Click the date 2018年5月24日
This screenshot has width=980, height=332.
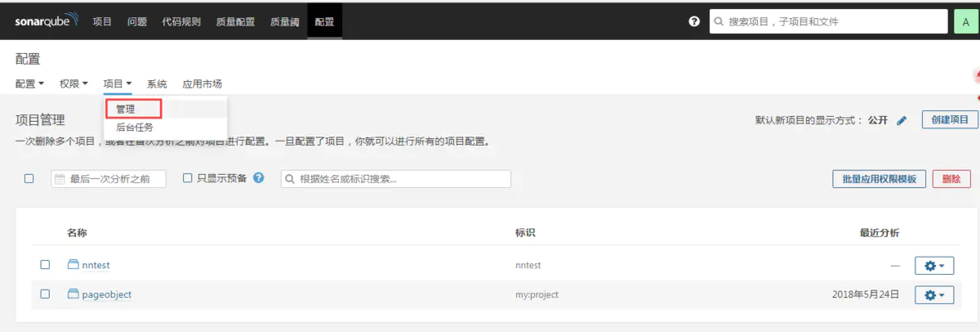click(866, 294)
